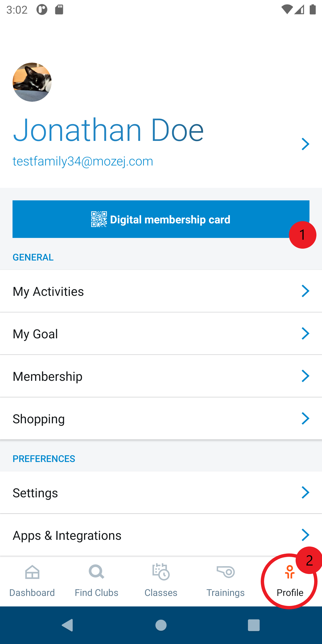Open the Membership menu row
The width and height of the screenshot is (322, 644).
point(161,376)
